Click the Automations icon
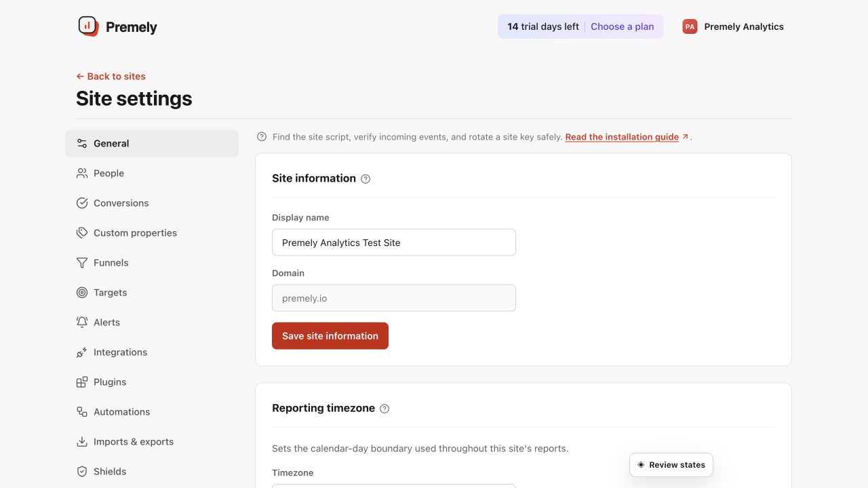 [82, 412]
